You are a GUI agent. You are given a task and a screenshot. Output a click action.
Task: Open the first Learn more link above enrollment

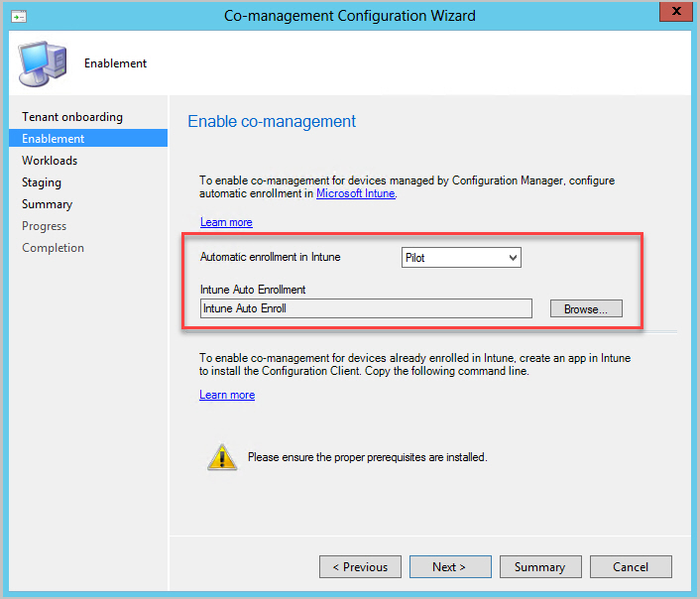pos(226,222)
